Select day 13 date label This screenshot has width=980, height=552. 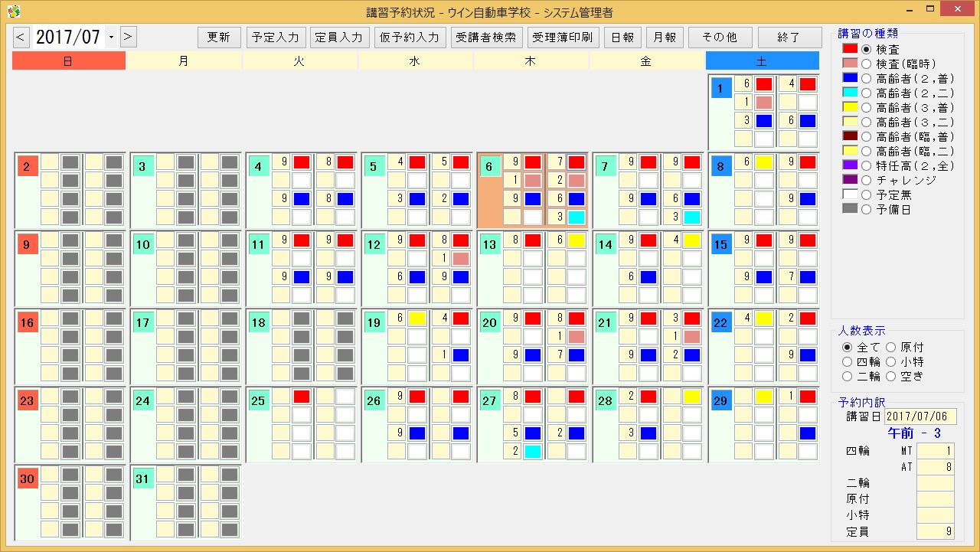[489, 245]
